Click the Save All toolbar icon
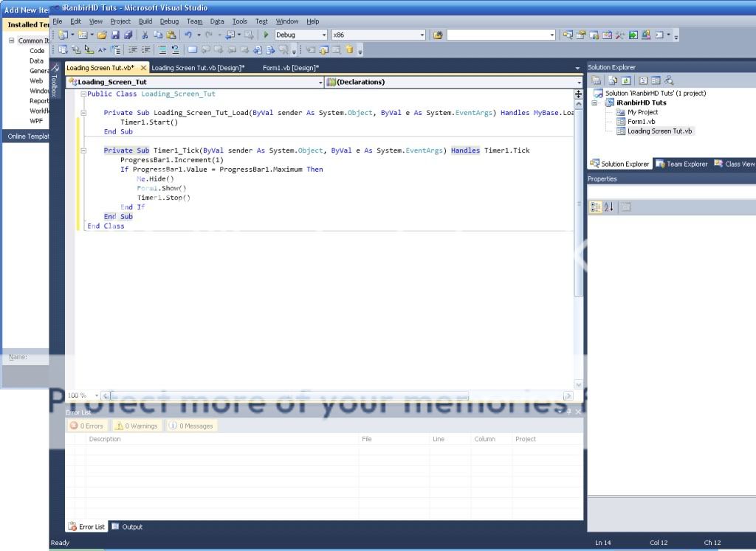756x551 pixels. click(128, 35)
